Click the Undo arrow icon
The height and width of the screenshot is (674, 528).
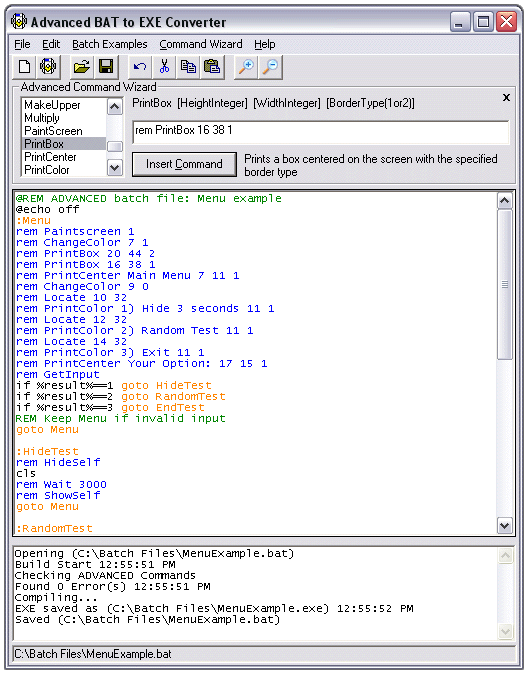click(140, 67)
